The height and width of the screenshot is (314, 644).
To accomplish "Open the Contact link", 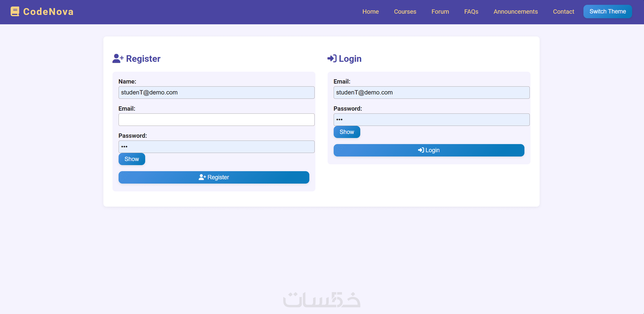I will 563,12.
